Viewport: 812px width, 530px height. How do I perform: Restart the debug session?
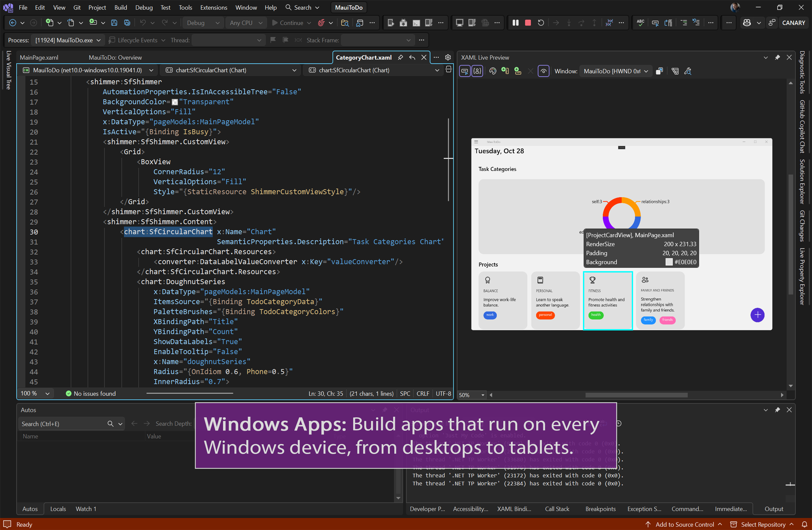coord(541,22)
